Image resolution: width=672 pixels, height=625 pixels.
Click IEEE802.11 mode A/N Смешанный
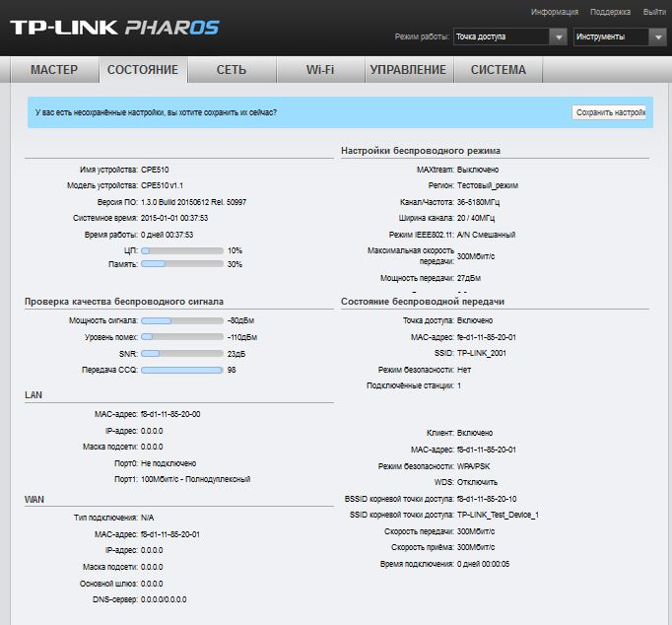486,235
